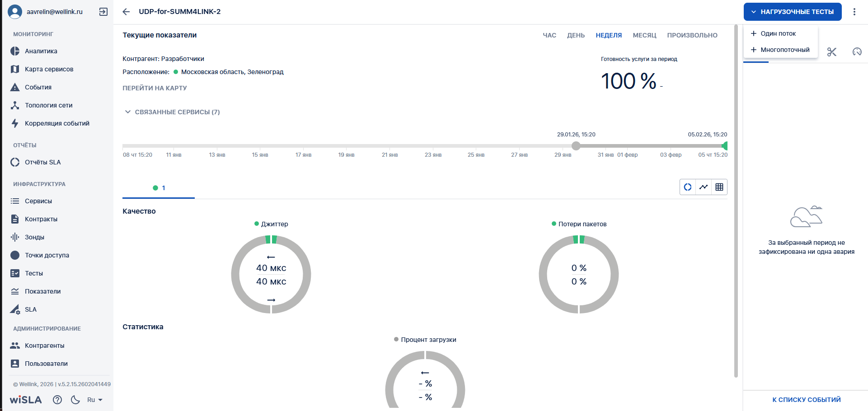This screenshot has height=411, width=868.
Task: Expand the Связанные сервисы (7) section
Action: pyautogui.click(x=172, y=112)
